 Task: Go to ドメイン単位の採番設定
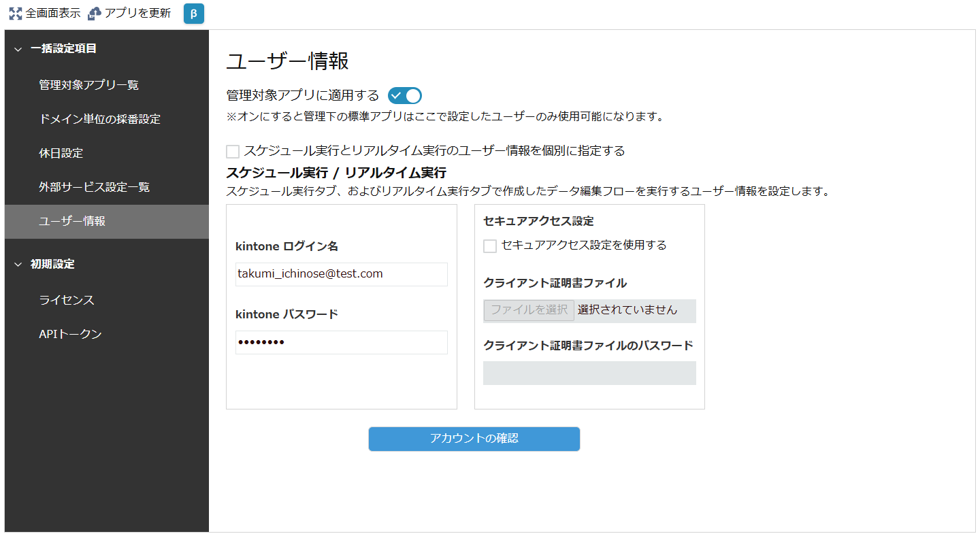point(99,119)
